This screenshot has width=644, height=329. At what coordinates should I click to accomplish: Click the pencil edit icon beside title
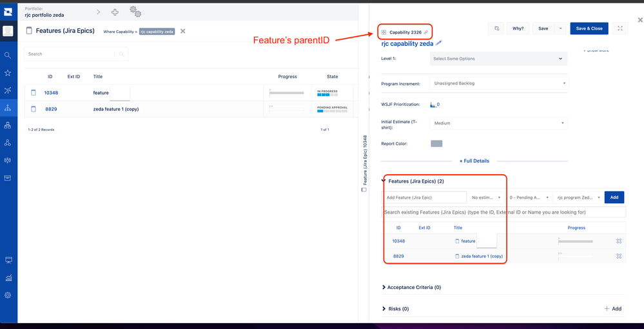coord(438,43)
